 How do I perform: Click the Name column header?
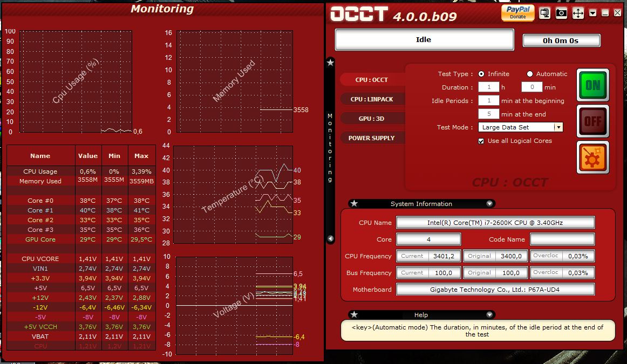coord(40,156)
